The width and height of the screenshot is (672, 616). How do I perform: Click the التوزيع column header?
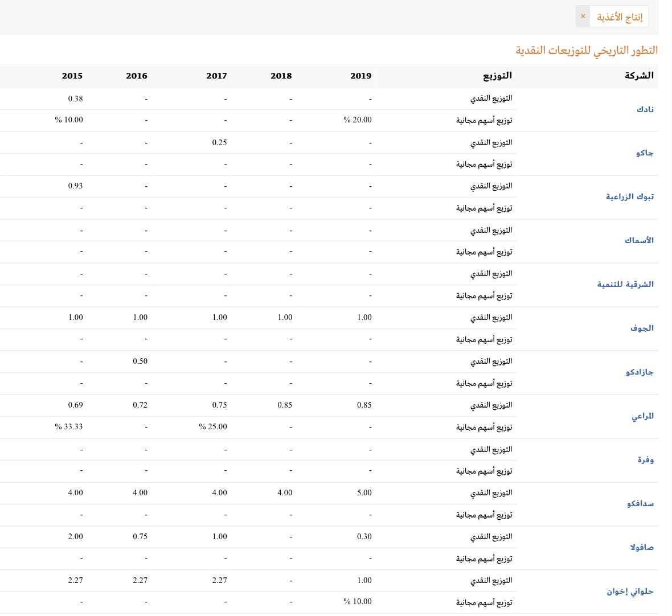(498, 76)
